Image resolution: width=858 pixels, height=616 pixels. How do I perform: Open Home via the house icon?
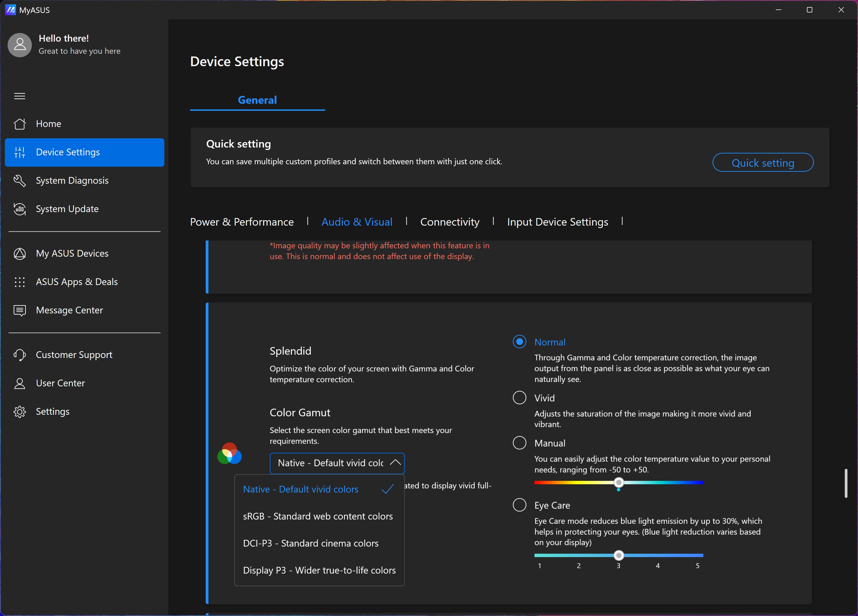(20, 124)
